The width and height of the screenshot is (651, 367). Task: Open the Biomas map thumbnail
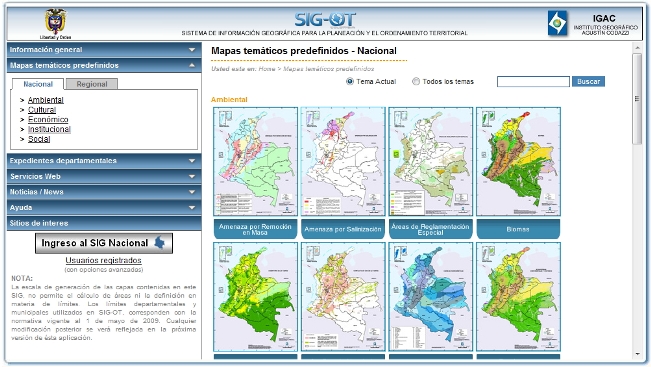coord(518,161)
